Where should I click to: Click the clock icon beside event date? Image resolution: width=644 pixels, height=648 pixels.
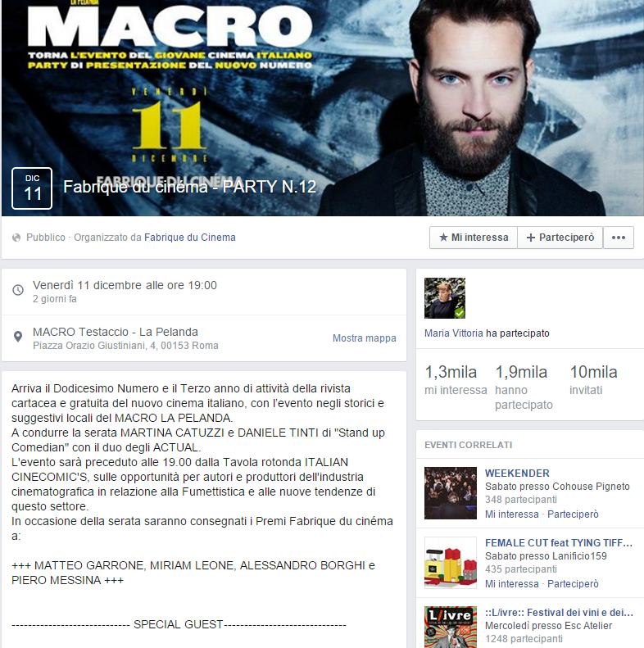point(18,290)
